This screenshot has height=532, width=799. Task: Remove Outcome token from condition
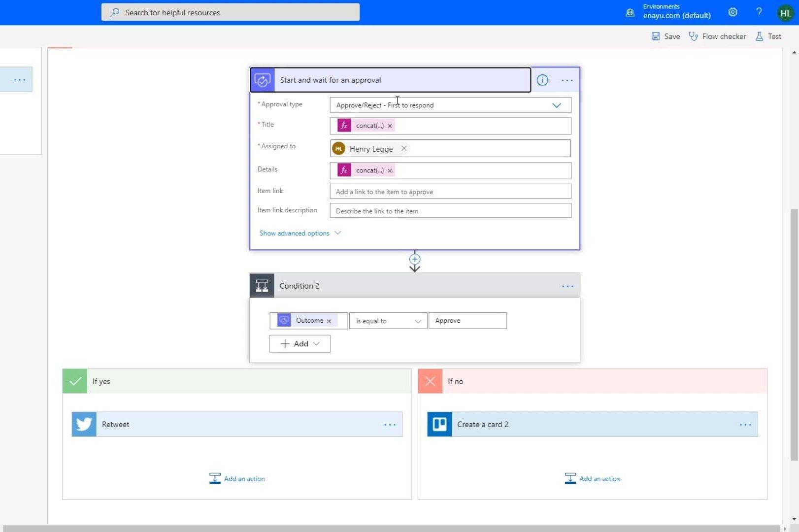tap(329, 321)
